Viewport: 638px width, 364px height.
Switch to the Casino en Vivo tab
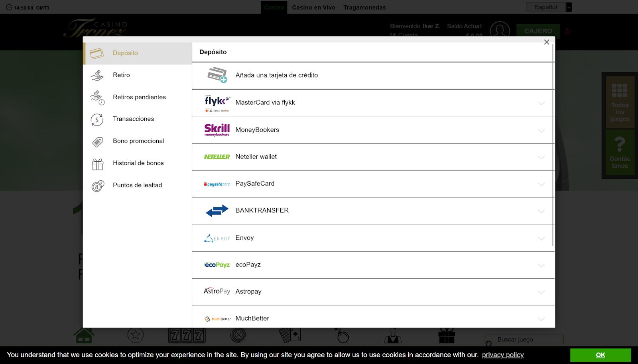pyautogui.click(x=314, y=8)
